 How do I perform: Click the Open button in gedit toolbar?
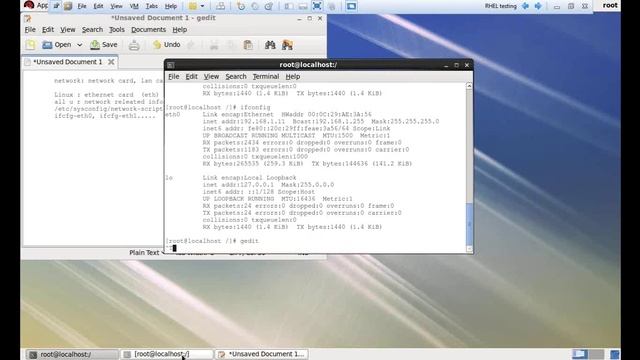[x=57, y=45]
